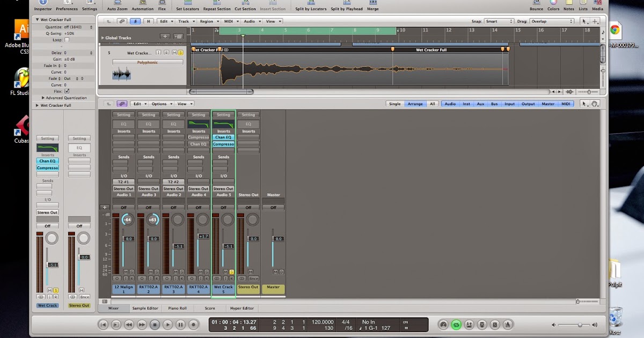Click Chan EQ insert on Wet Crack channel
Viewport: 644px width, 338px height.
(x=223, y=137)
